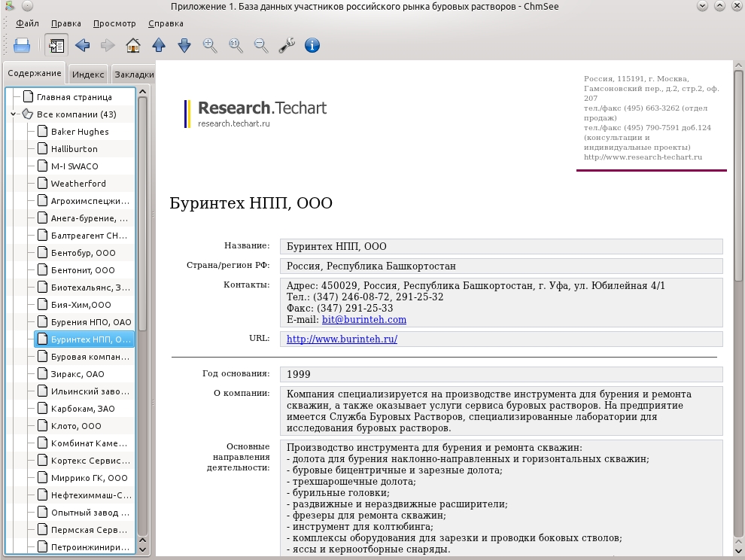Go to previous page with up arrow
The image size is (745, 560).
pos(159,46)
